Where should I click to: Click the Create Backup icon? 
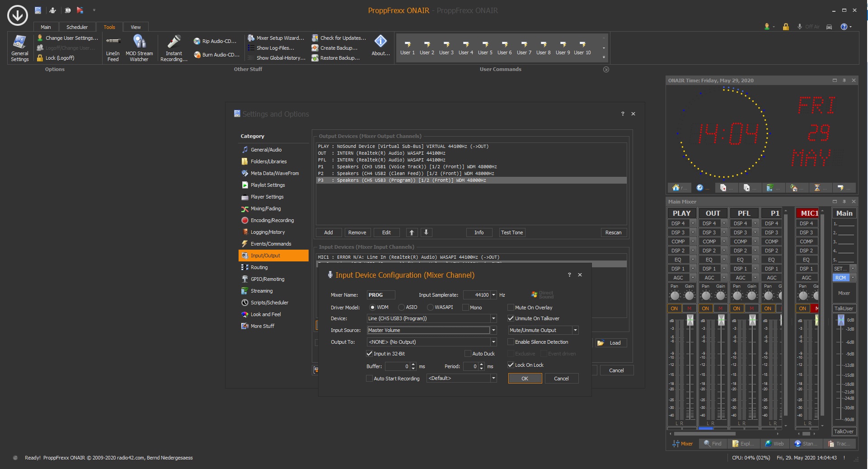(315, 48)
